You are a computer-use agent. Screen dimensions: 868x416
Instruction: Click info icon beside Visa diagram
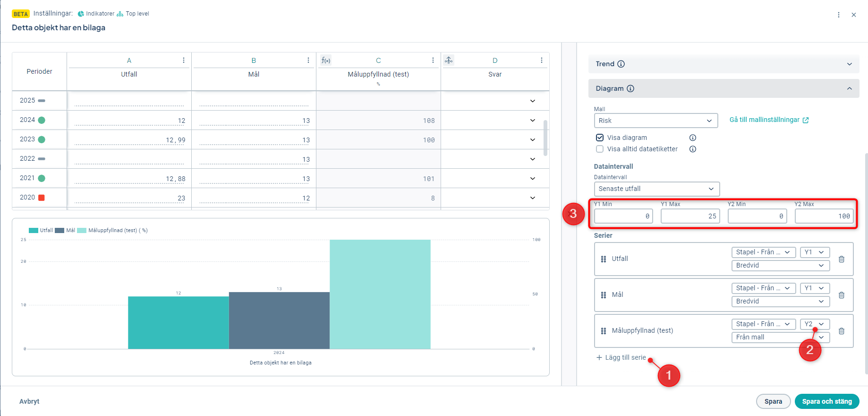[x=692, y=138]
